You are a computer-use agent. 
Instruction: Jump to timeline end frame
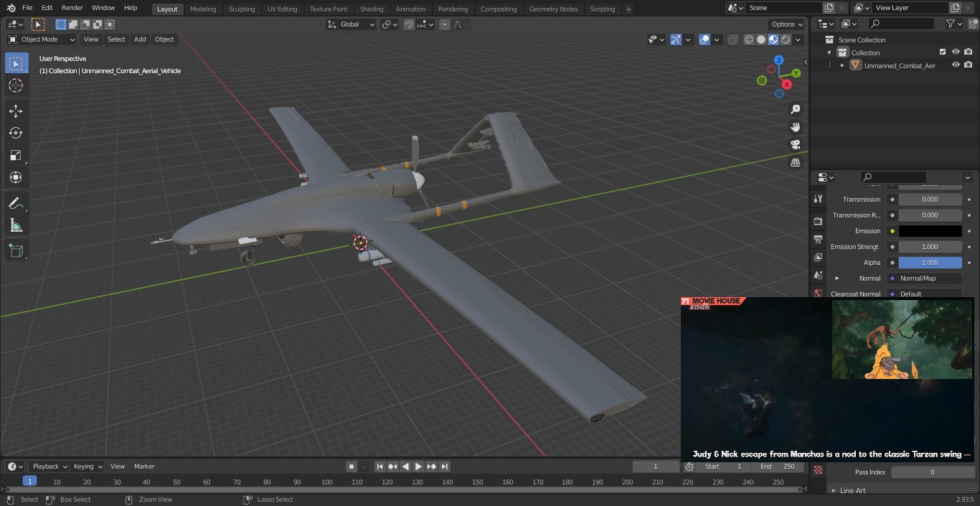point(445,467)
